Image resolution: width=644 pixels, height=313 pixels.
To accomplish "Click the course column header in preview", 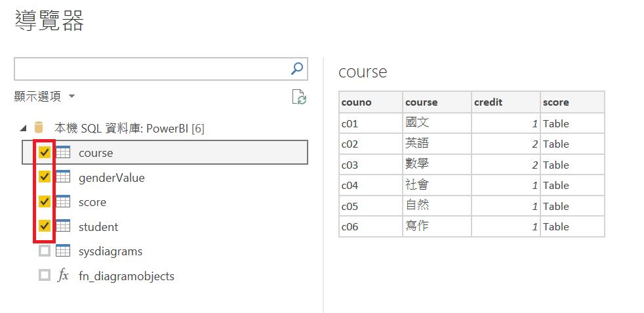I will (x=437, y=102).
